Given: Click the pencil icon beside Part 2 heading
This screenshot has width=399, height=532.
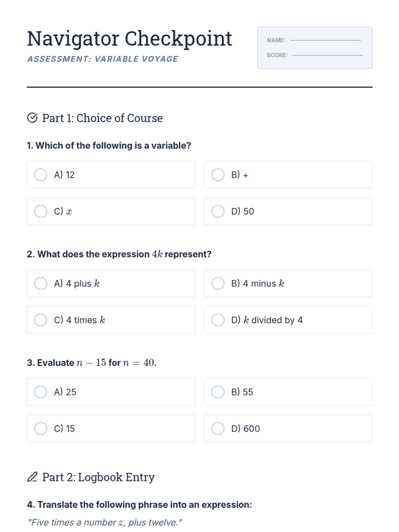Looking at the screenshot, I should pos(32,477).
